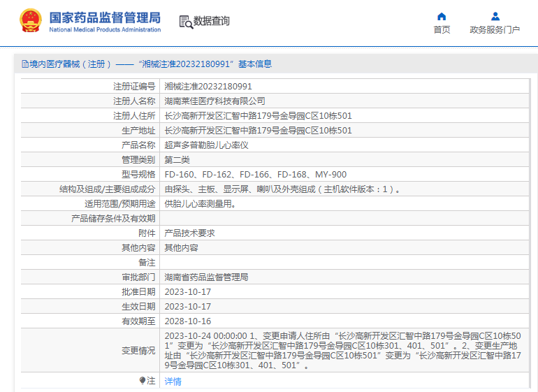Image resolution: width=538 pixels, height=392 pixels.
Task: Click the 管理类别 label
Action: (138, 160)
